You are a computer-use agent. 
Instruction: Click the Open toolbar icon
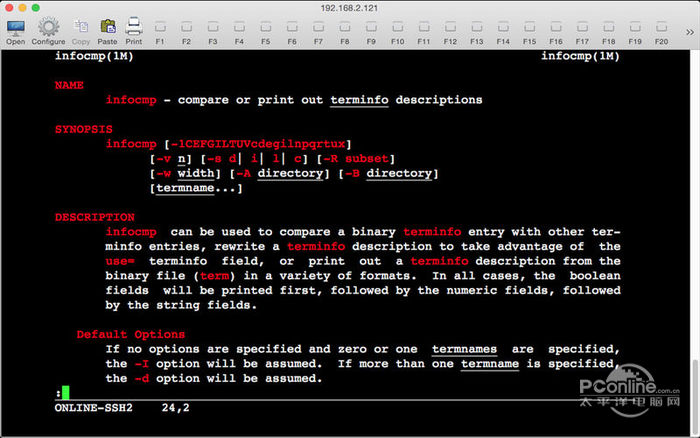pyautogui.click(x=16, y=31)
